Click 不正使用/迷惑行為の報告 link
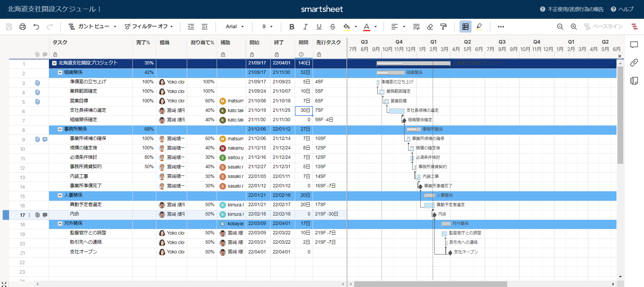 coord(572,9)
